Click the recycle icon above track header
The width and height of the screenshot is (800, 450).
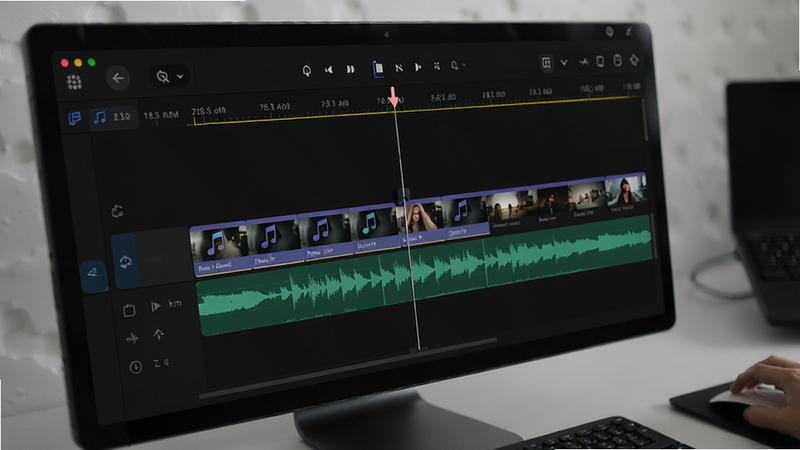(x=117, y=211)
